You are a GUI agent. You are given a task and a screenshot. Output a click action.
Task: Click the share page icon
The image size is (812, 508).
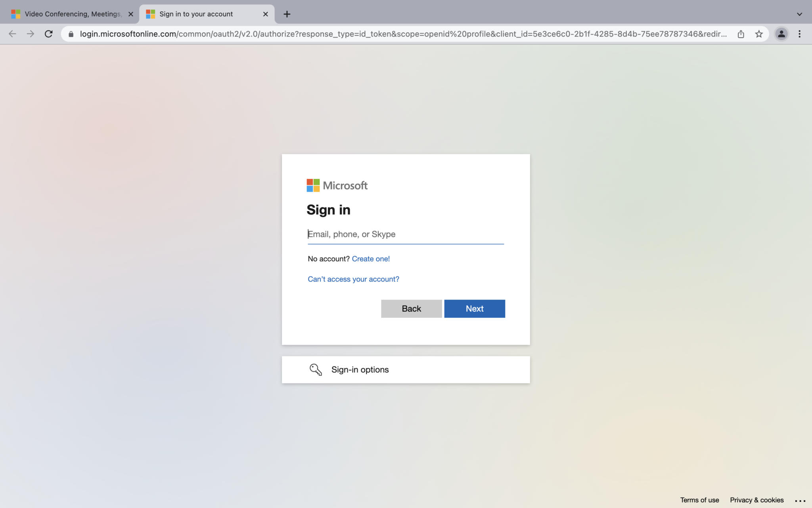(x=741, y=34)
